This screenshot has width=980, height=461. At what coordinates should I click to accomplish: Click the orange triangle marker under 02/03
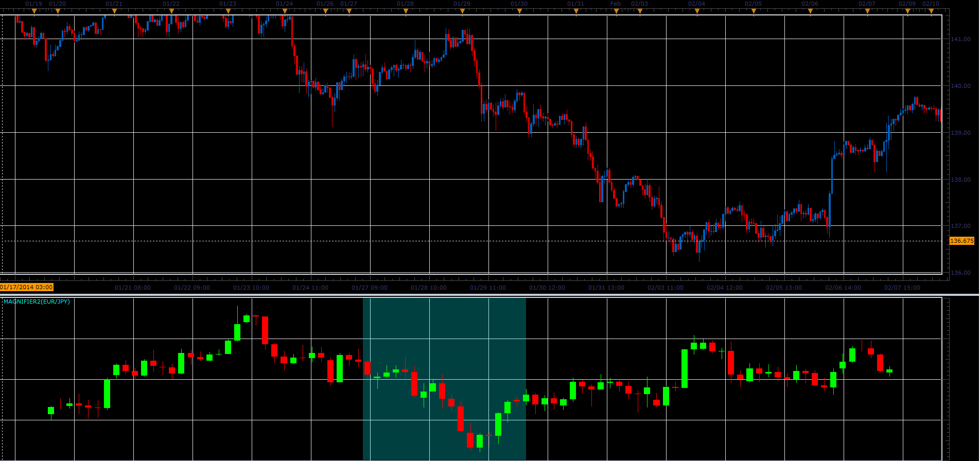640,11
